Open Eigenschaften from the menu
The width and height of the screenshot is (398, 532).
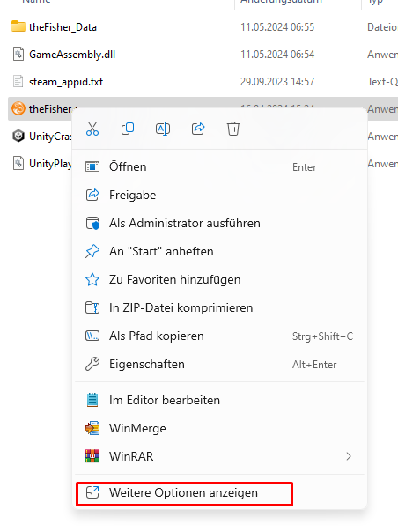pyautogui.click(x=219, y=364)
